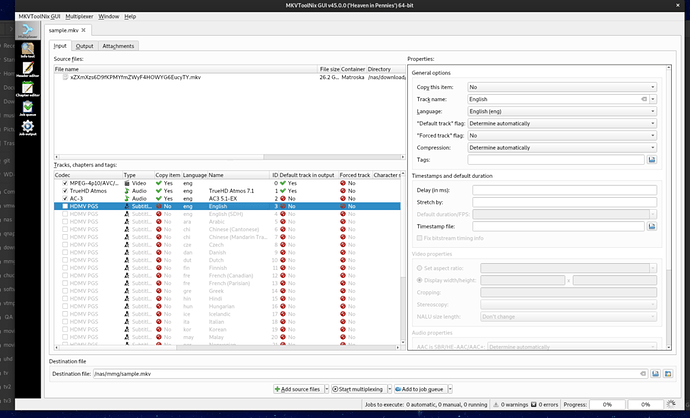
Task: Click the video type icon on MPEG-4p10 row
Action: (127, 183)
